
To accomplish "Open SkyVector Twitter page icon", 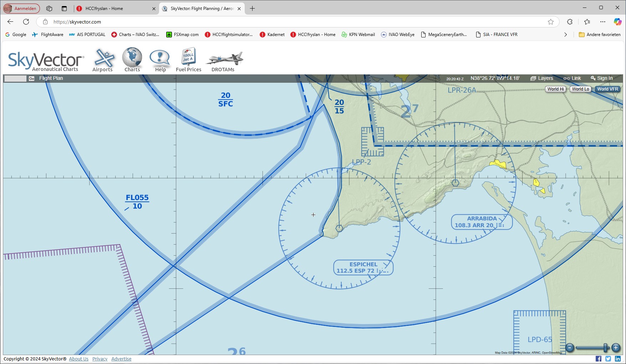I will click(608, 359).
